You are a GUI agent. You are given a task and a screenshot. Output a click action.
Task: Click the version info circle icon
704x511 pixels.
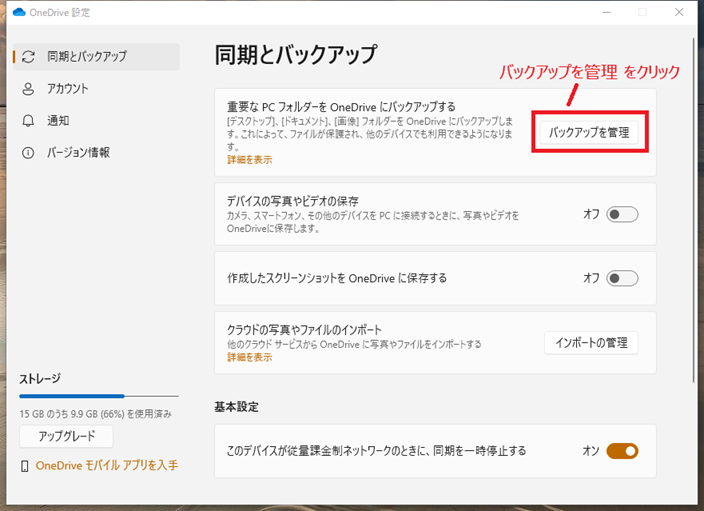28,153
